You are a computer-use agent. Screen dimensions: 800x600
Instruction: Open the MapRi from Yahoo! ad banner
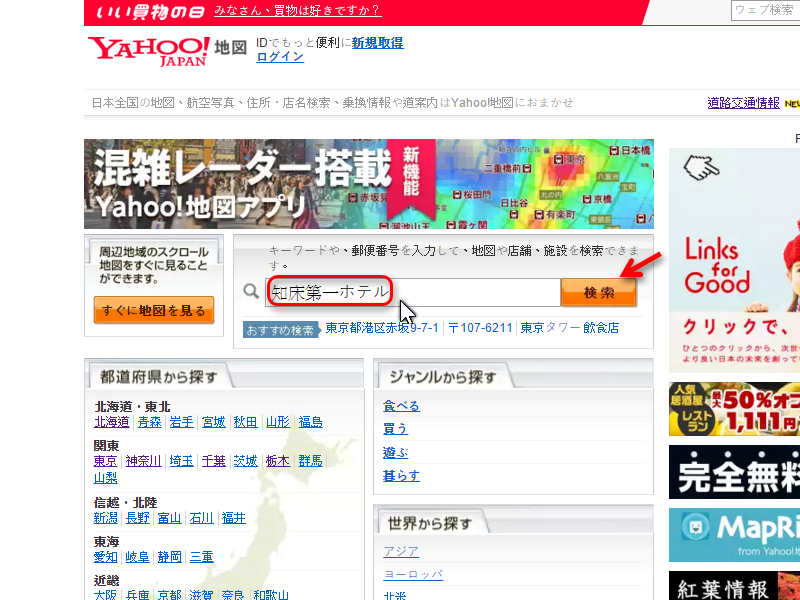(735, 535)
